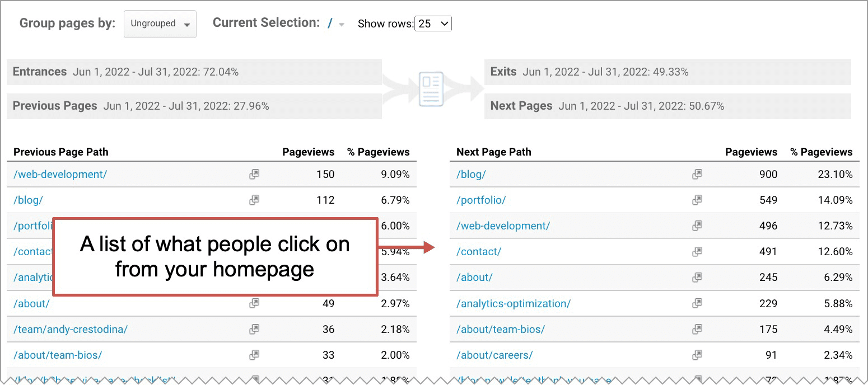Open the /about/careers/ next page link

494,355
